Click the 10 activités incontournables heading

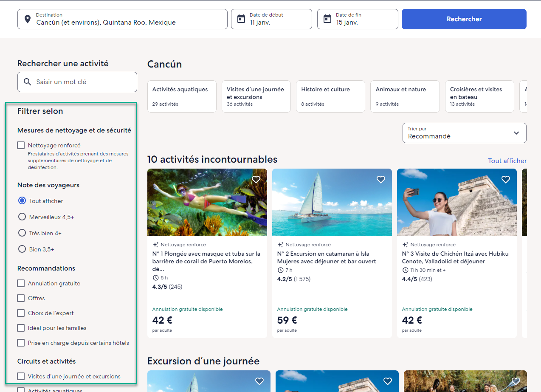click(x=212, y=159)
